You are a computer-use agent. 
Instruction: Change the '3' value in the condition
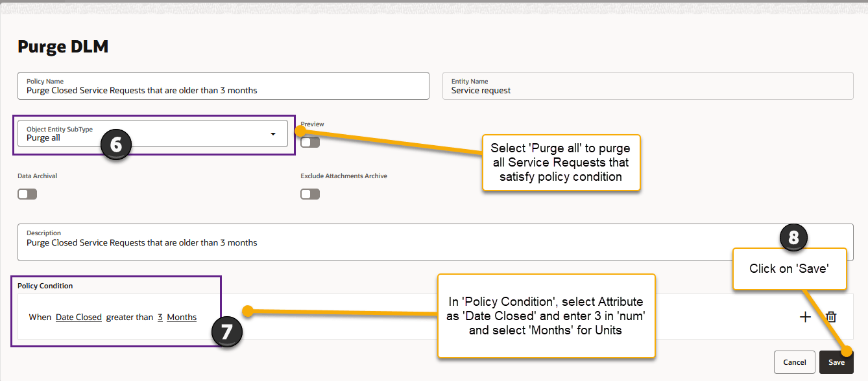point(160,317)
